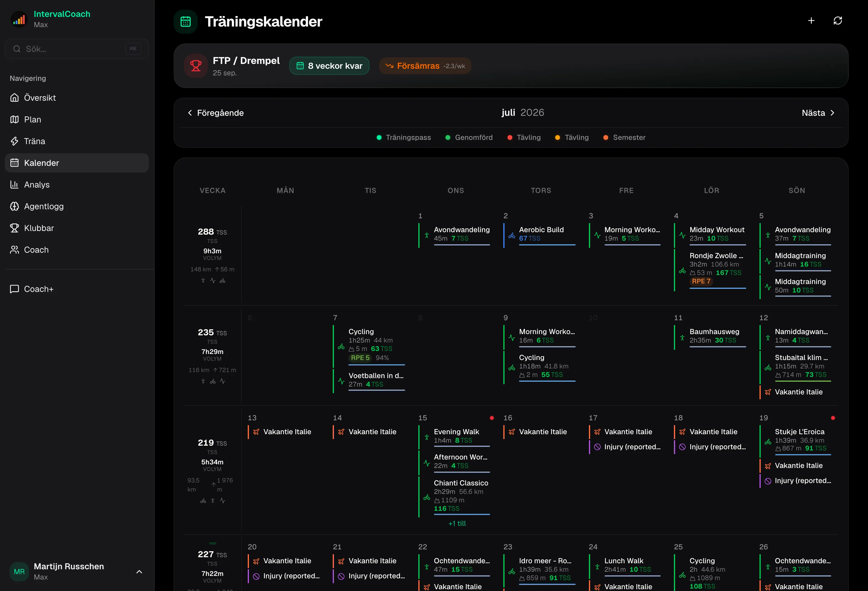
Task: Click the RPE 7 badge
Action: 701,281
